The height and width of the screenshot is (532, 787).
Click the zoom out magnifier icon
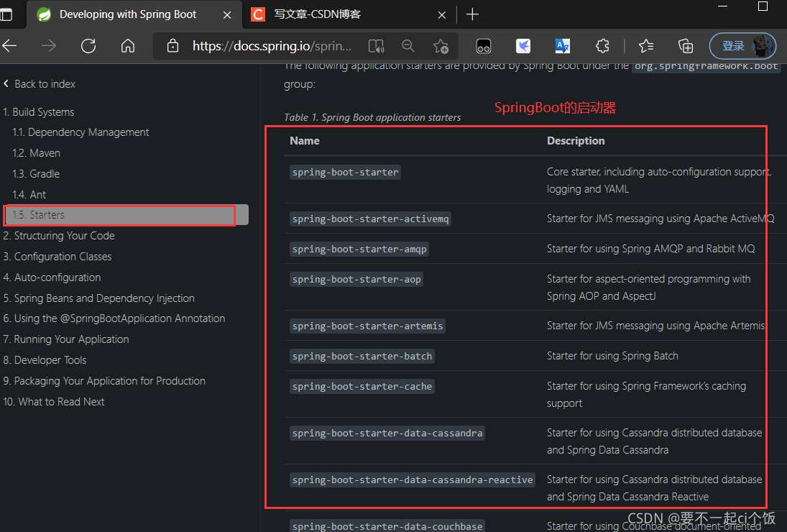[x=408, y=46]
